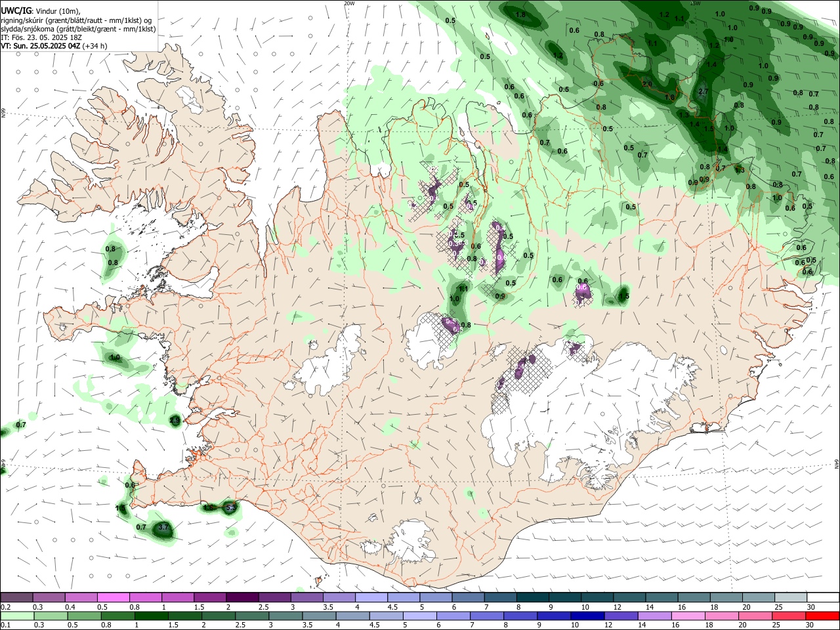840x630 pixels.
Task: Click the pale lavender upper legend swatch between 4 and 4.5
Action: click(x=370, y=597)
